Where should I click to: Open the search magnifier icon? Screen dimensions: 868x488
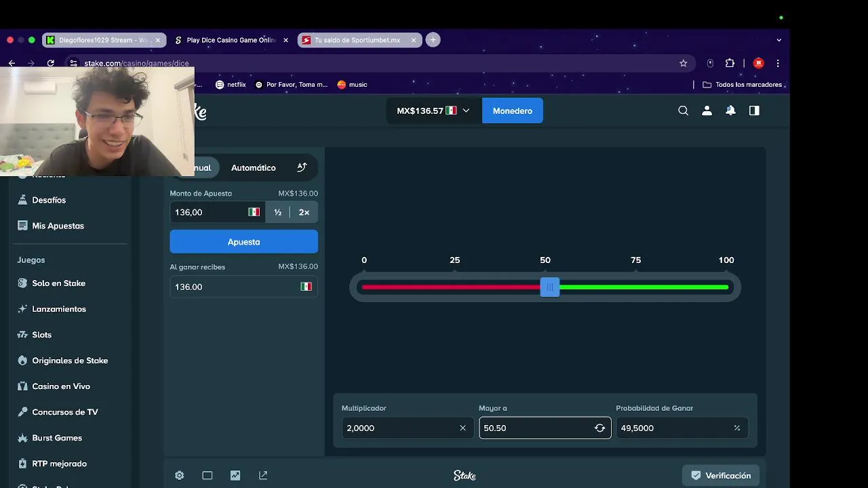click(x=683, y=110)
